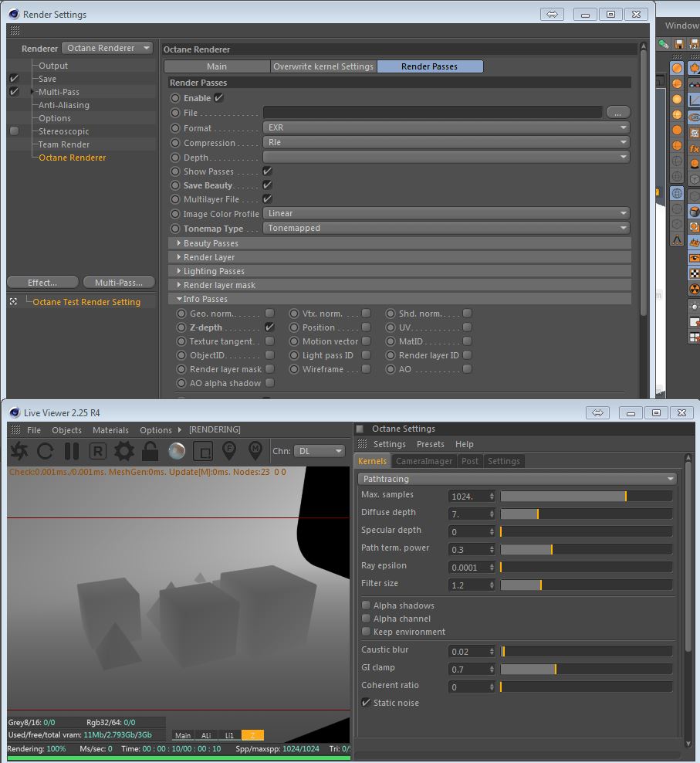700x763 pixels.
Task: Toggle the Save Beauty checkbox
Action: 267,185
